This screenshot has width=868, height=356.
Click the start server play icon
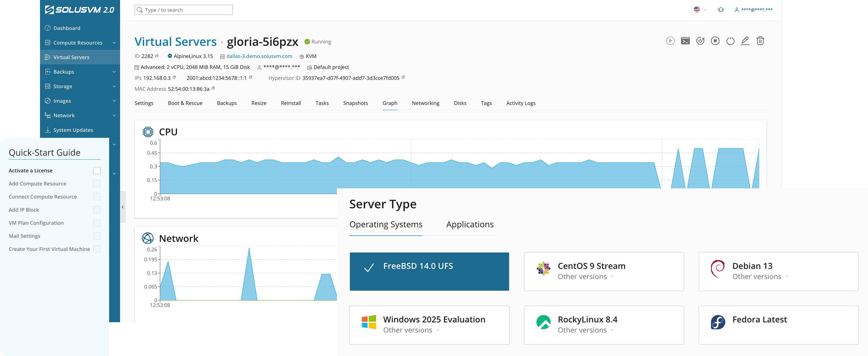[670, 41]
